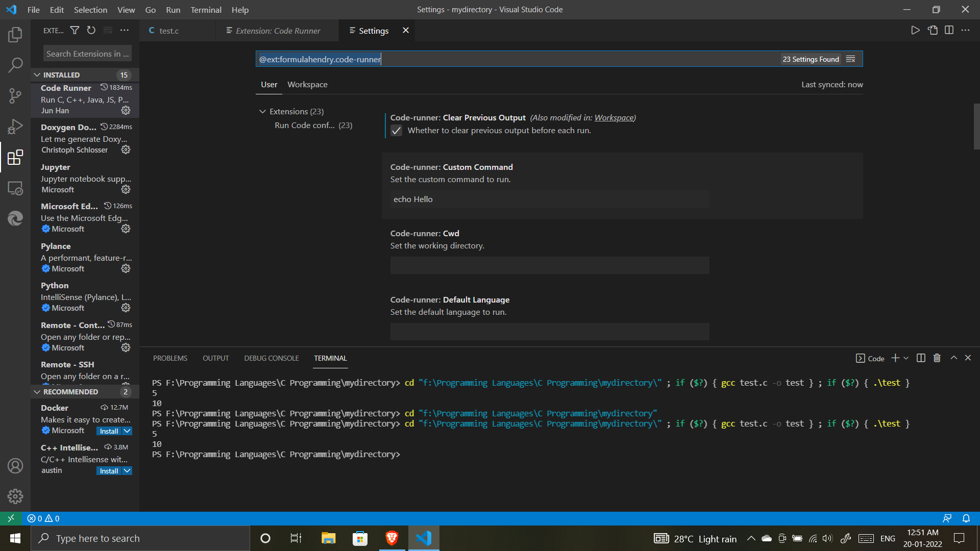980x551 pixels.
Task: Open the extensions view more actions menu
Action: [125, 31]
